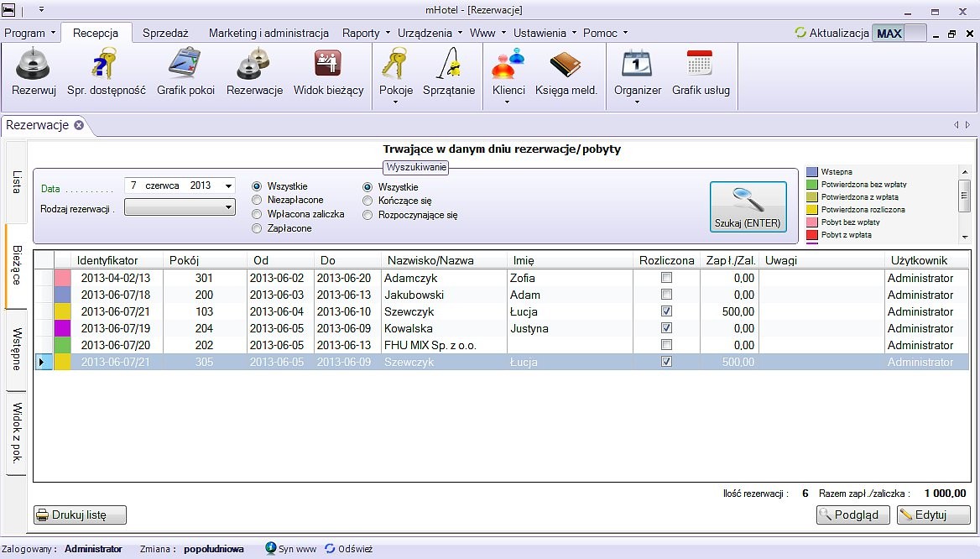Switch to the Sprzedaż ribbon tab
This screenshot has width=980, height=559.
[165, 33]
